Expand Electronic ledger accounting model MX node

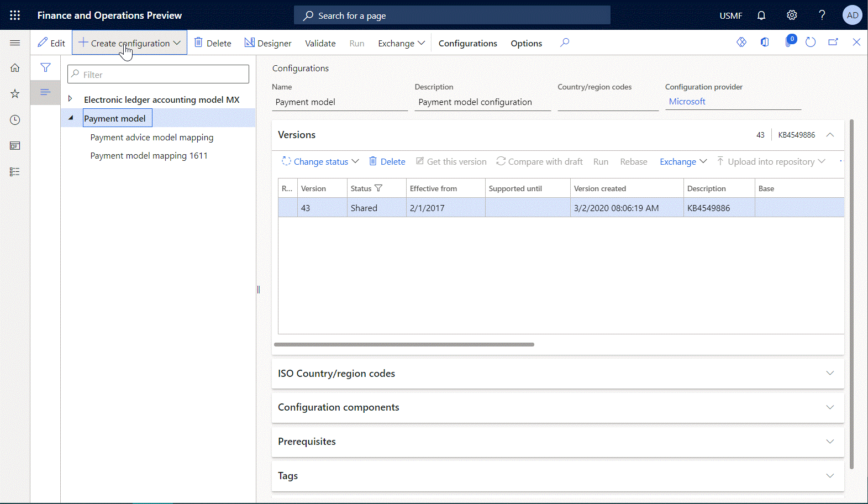pos(70,99)
